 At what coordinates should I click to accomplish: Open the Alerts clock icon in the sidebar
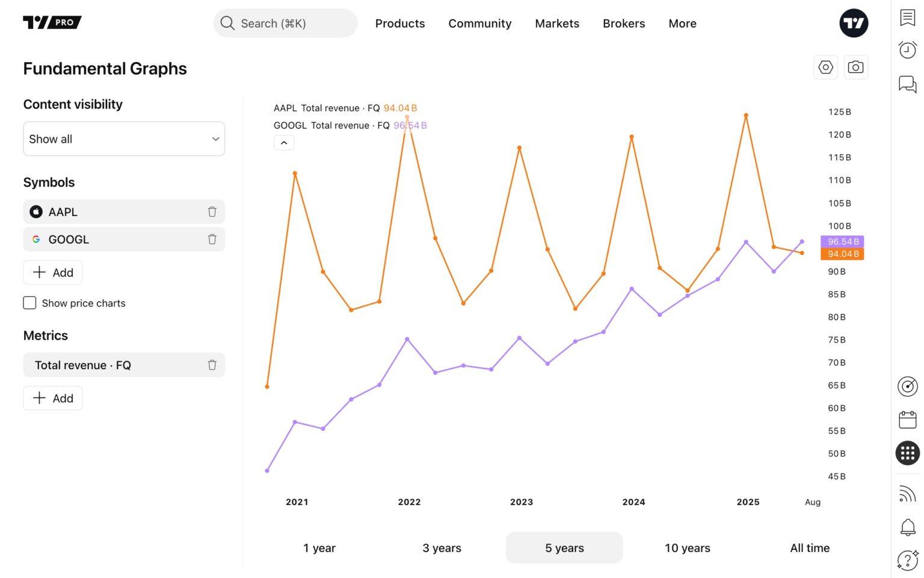click(x=908, y=50)
